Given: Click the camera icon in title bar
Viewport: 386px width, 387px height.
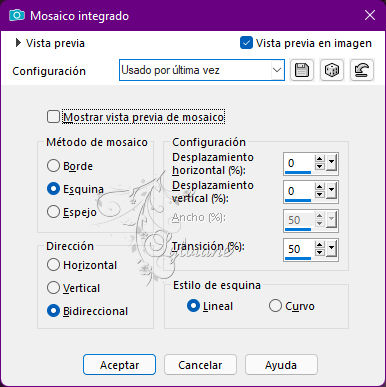Looking at the screenshot, I should click(x=17, y=15).
